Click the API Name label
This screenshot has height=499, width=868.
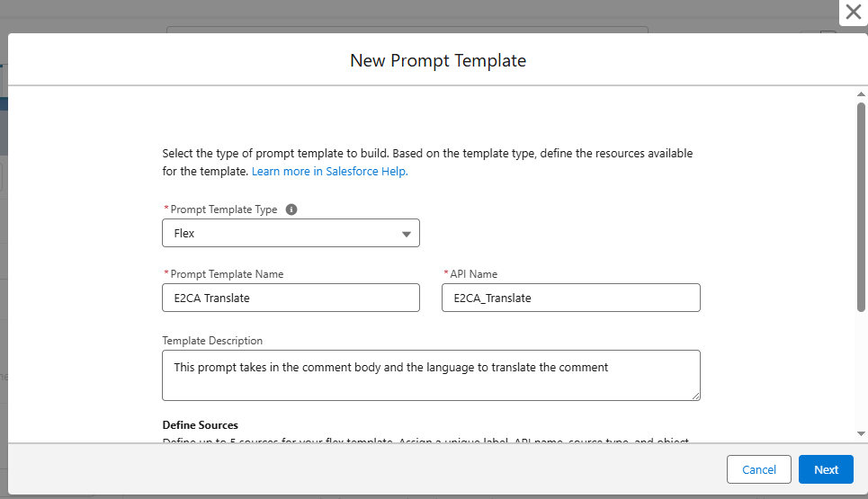473,274
